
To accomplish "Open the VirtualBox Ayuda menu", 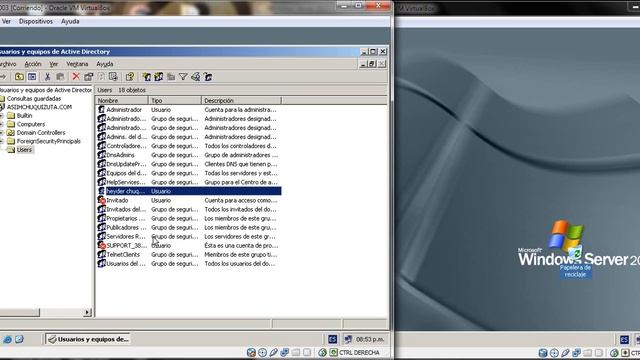I will [x=70, y=21].
